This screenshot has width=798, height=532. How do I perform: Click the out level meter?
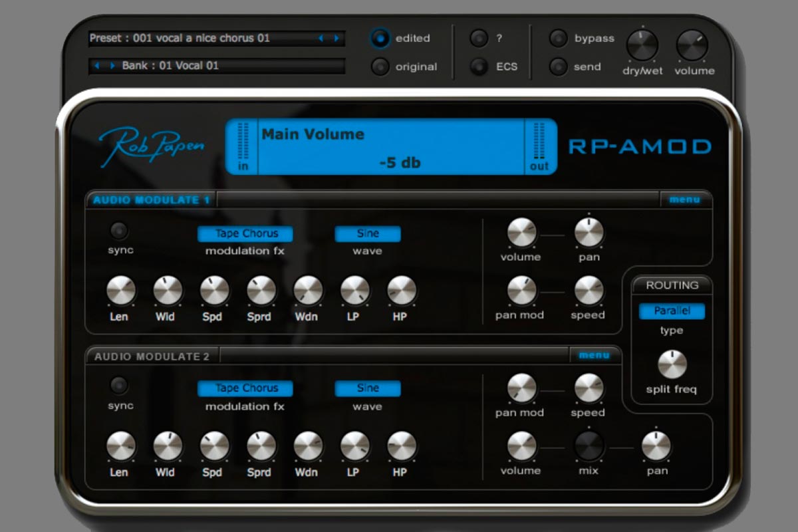coord(539,147)
